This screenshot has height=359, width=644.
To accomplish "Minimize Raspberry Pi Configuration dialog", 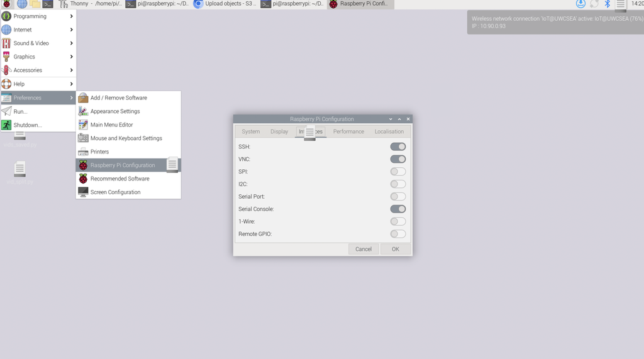I will pos(391,119).
